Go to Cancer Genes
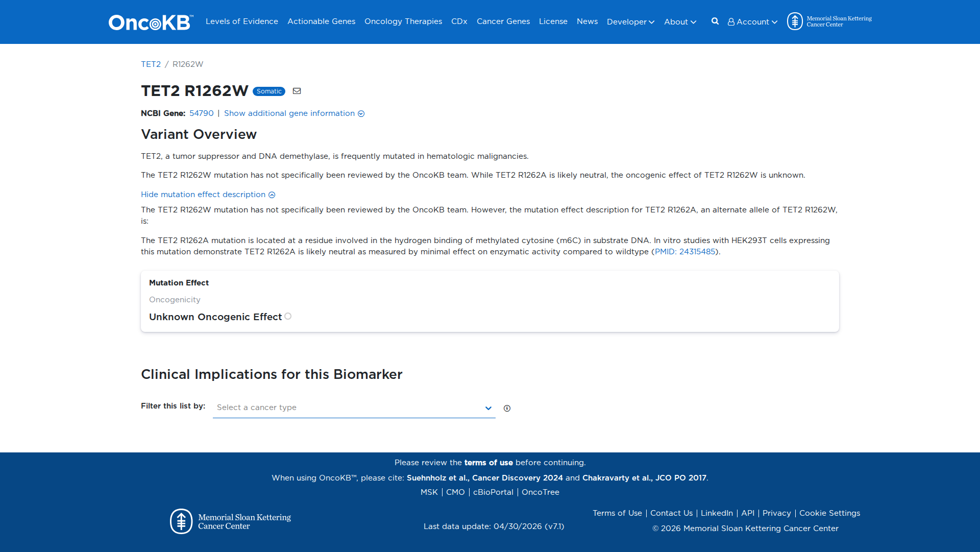 coord(503,21)
